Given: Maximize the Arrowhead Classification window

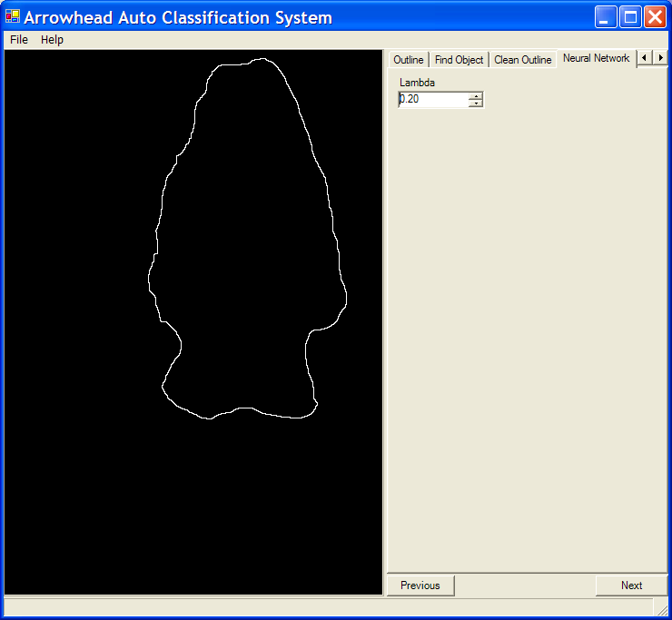Looking at the screenshot, I should pos(630,17).
